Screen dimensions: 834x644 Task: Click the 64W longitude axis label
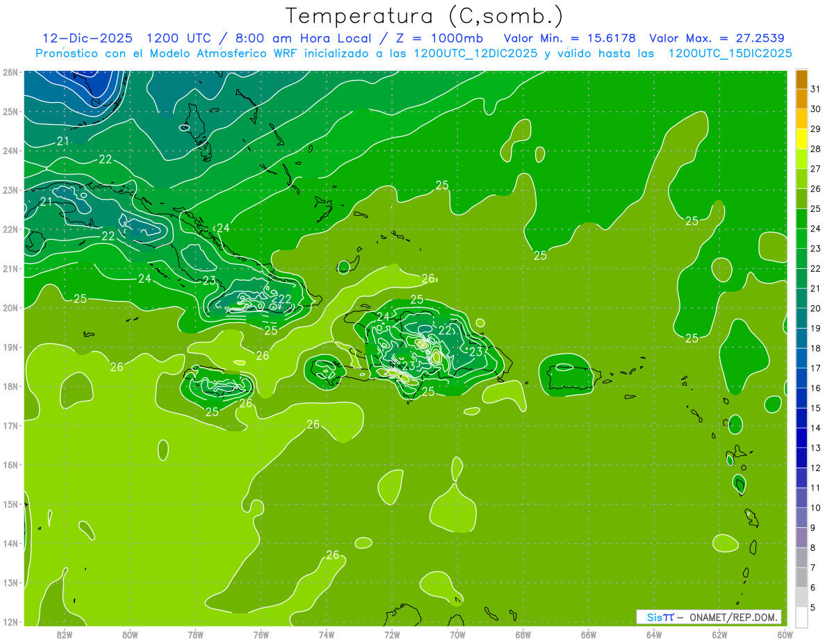654,634
